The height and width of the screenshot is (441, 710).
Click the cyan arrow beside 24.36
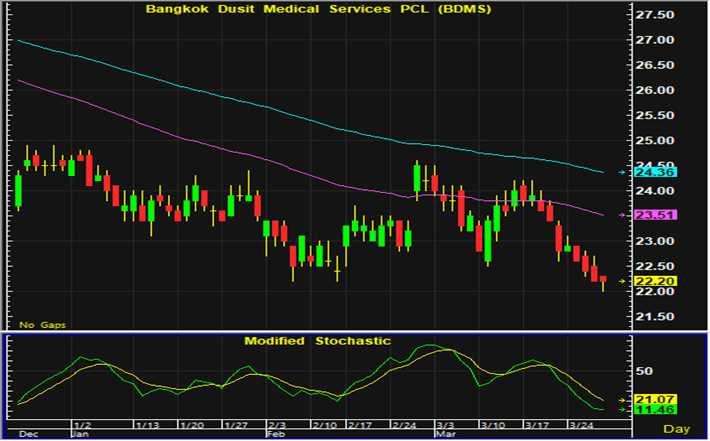click(x=623, y=173)
